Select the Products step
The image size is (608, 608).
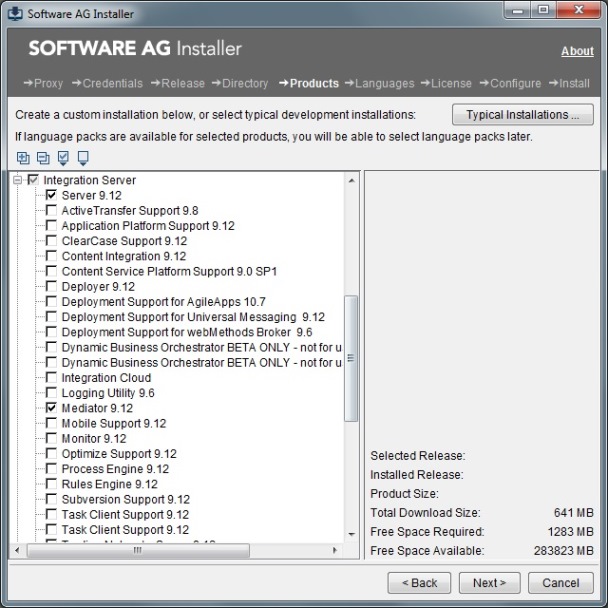click(309, 83)
